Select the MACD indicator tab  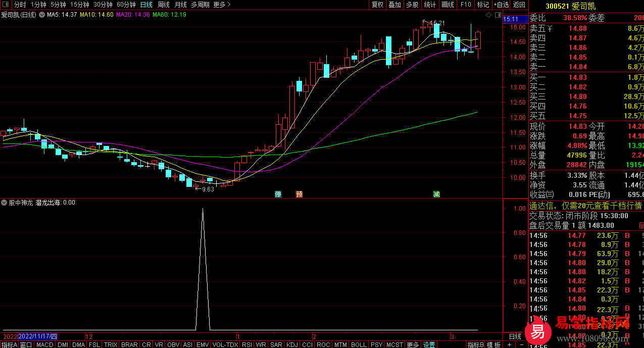[44, 344]
